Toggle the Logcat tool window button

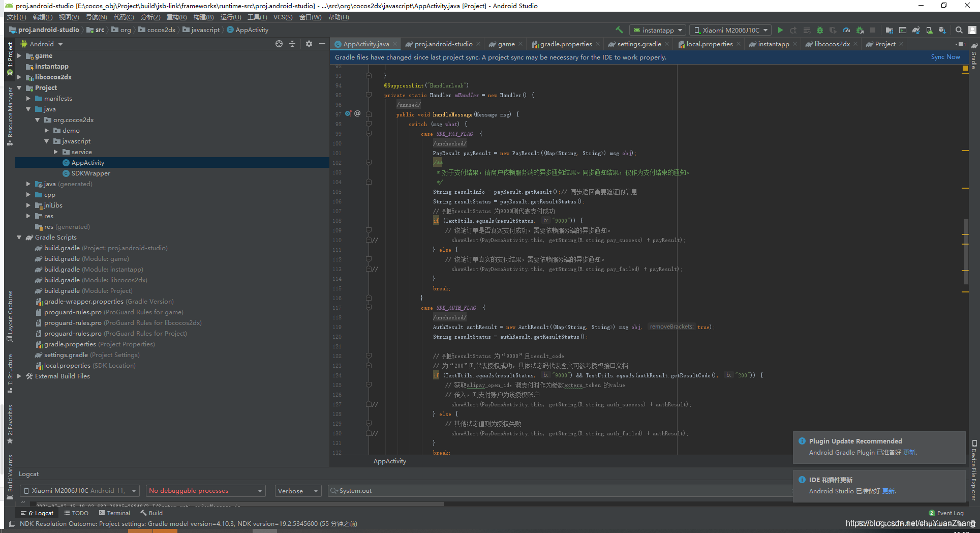click(38, 513)
